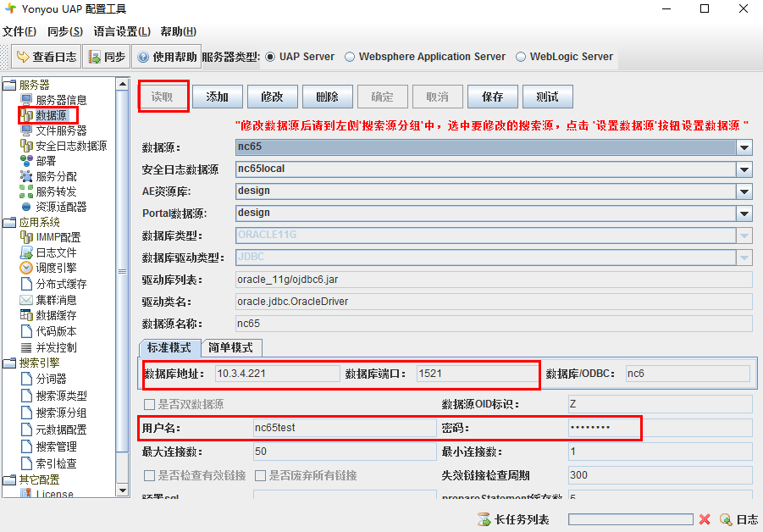Collapse the 搜索引擎 tree folder
Viewport: 763px width, 532px height.
pyautogui.click(x=9, y=363)
